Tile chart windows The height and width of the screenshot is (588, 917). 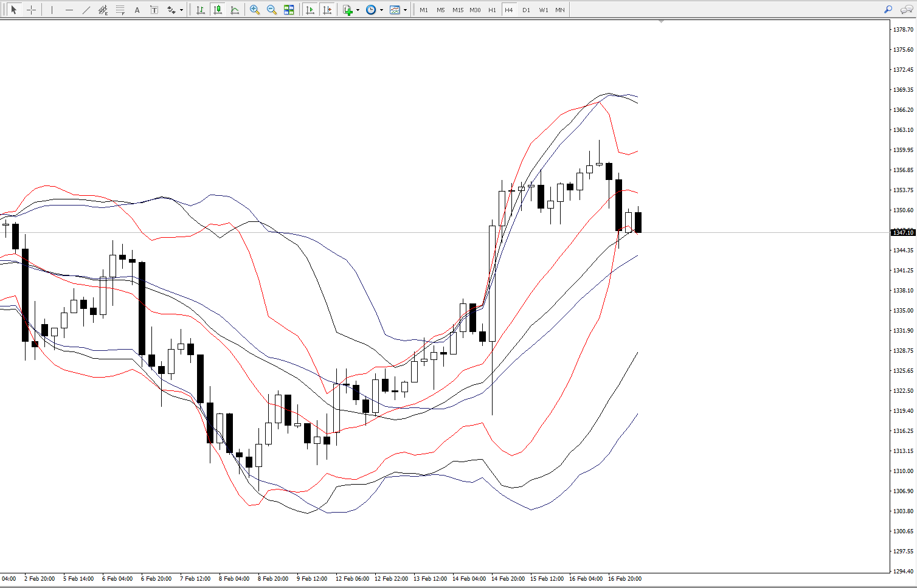click(x=289, y=10)
